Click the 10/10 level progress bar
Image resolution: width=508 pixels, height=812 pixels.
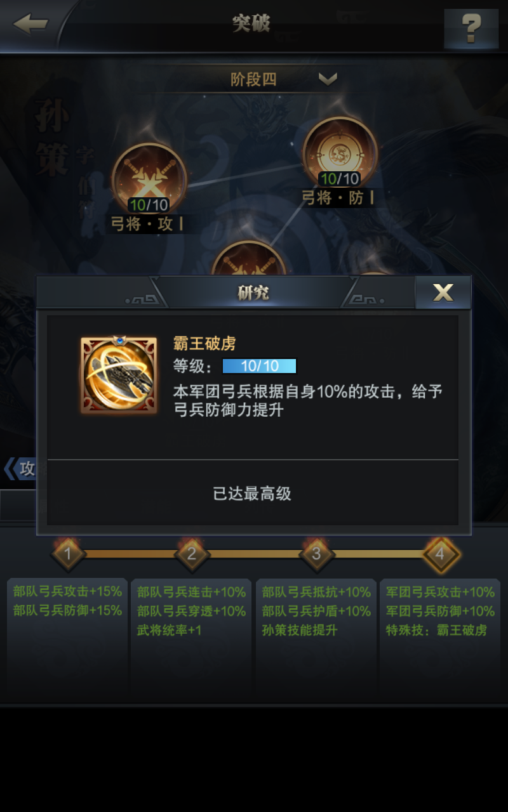click(259, 366)
